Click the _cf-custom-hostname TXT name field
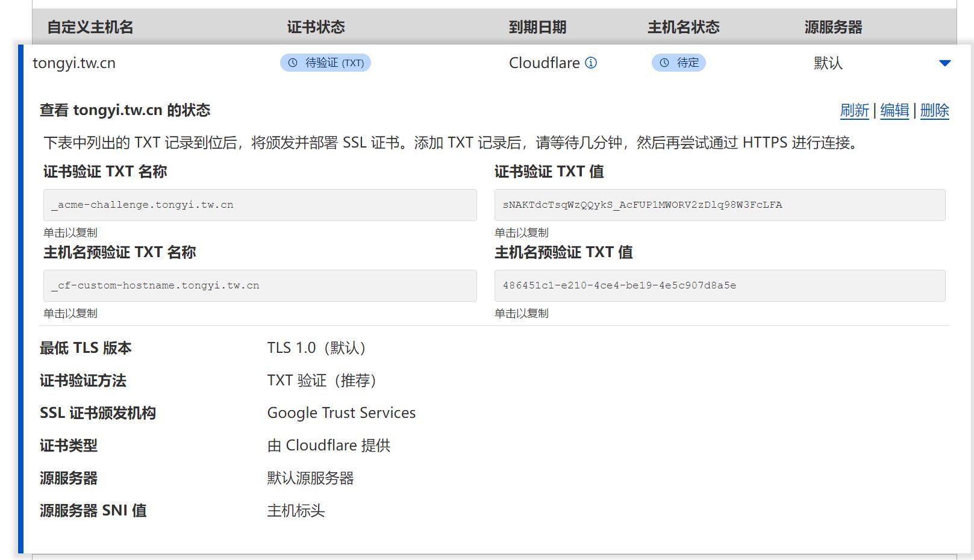Image resolution: width=974 pixels, height=560 pixels. (x=259, y=285)
